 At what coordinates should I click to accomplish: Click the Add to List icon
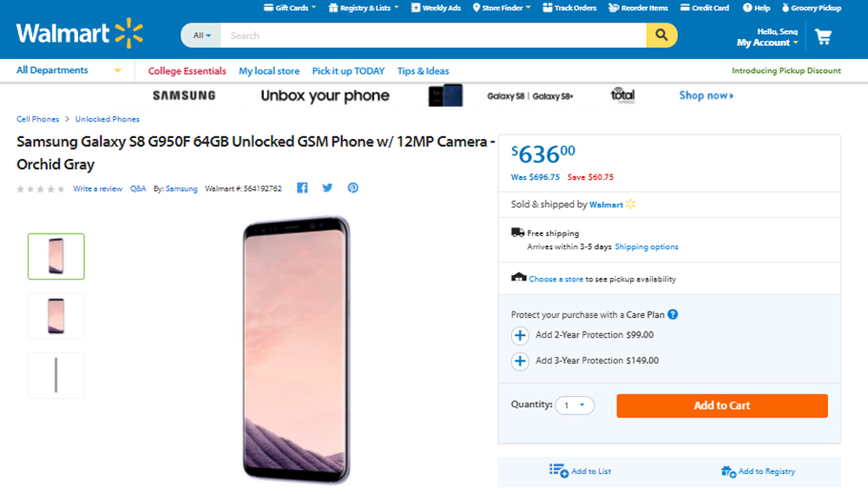[558, 471]
